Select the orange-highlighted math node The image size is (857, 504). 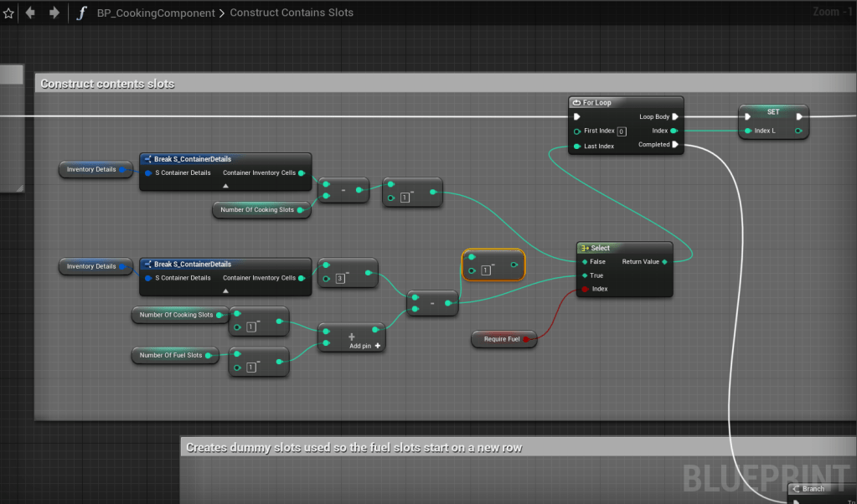[493, 265]
